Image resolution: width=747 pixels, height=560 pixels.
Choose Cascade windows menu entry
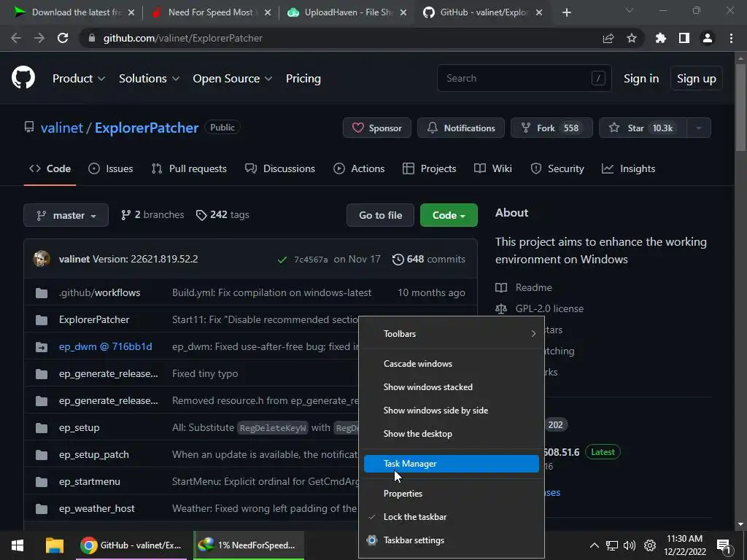[x=451, y=364]
